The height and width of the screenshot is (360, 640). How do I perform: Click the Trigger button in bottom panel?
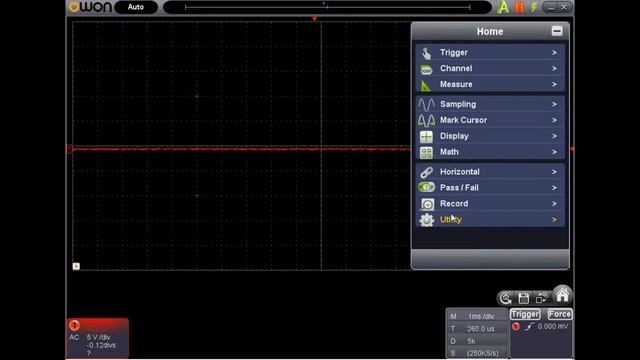click(525, 314)
